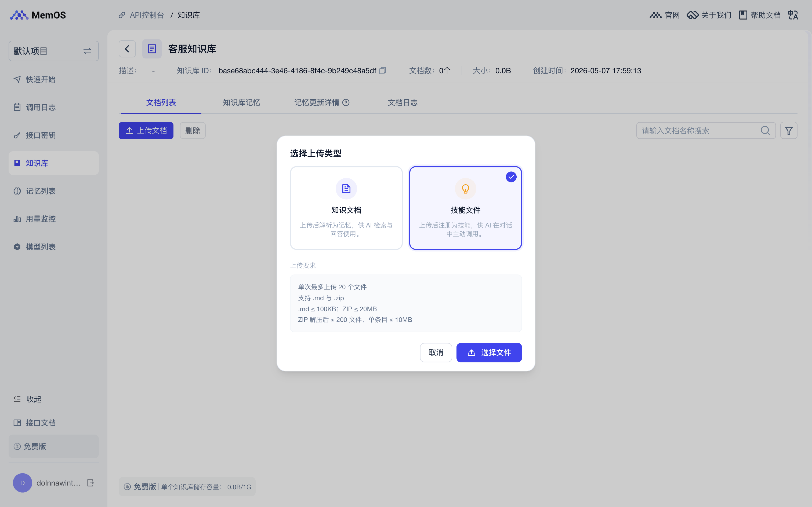The image size is (812, 507).
Task: Switch to the 知识库记忆 tab
Action: point(242,102)
